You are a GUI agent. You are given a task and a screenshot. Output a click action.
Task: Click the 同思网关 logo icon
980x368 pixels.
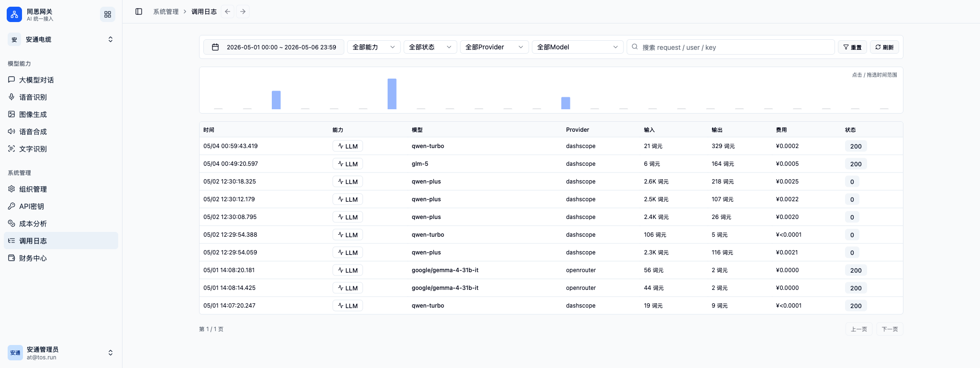tap(14, 14)
